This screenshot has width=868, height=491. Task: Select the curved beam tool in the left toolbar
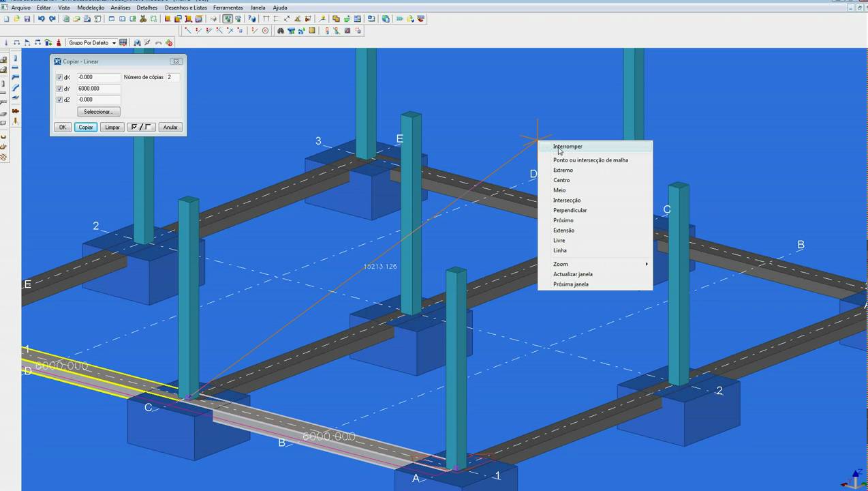(x=15, y=87)
